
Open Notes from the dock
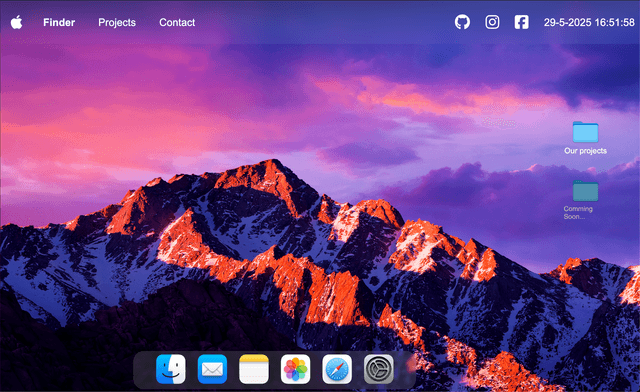click(x=254, y=369)
